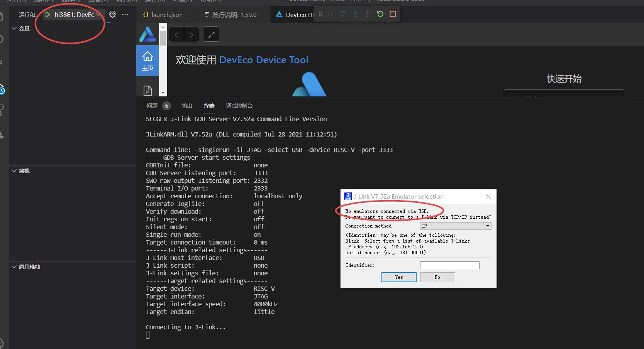Close the J-Link Emulator selection dialog
644x349 pixels.
point(488,196)
